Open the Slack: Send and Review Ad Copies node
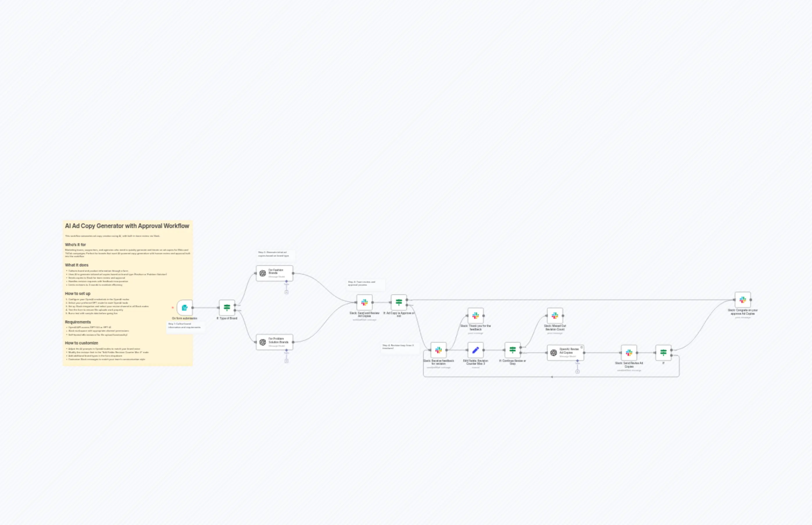The width and height of the screenshot is (812, 525). click(364, 302)
